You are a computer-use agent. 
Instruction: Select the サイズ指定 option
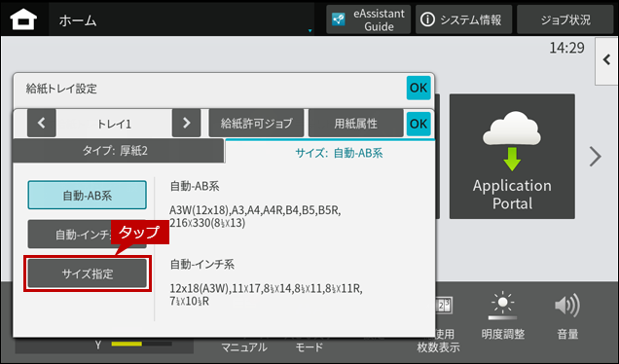pyautogui.click(x=88, y=273)
